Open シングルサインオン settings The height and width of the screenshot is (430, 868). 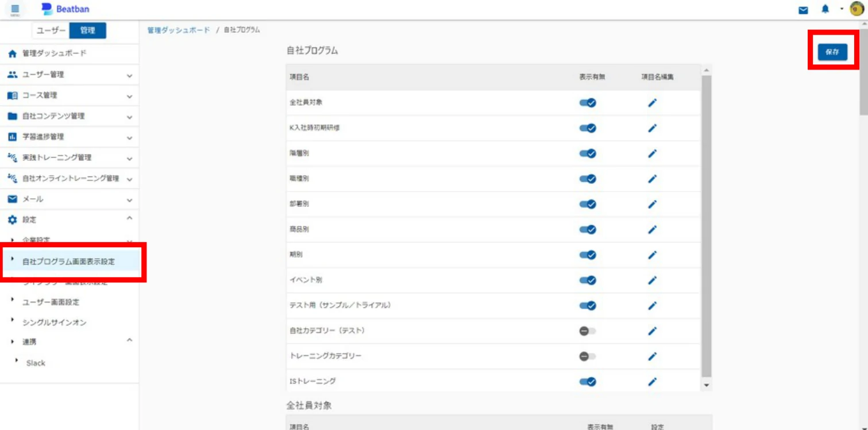(x=54, y=322)
